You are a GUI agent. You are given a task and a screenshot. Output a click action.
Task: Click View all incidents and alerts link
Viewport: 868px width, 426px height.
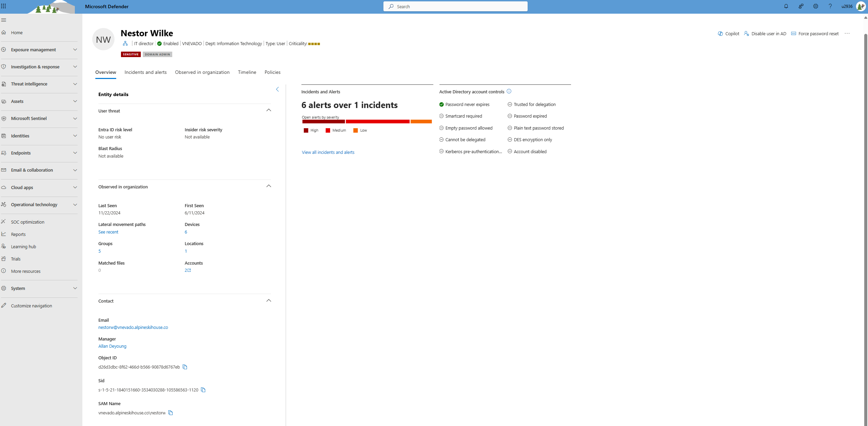pyautogui.click(x=328, y=152)
